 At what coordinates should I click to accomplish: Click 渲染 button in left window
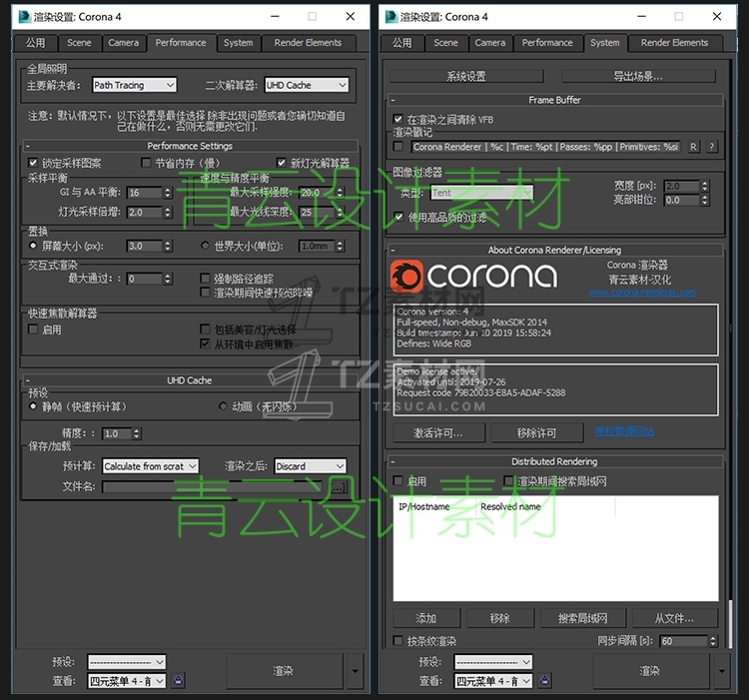point(284,671)
